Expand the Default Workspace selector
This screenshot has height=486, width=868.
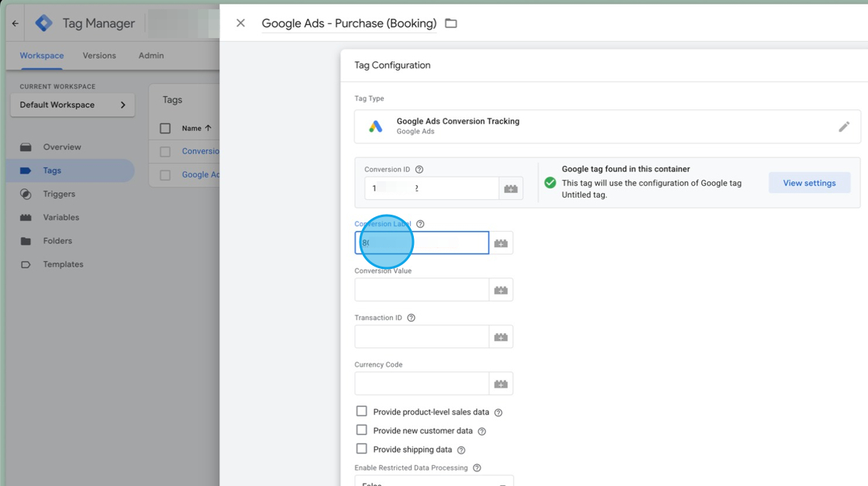72,105
